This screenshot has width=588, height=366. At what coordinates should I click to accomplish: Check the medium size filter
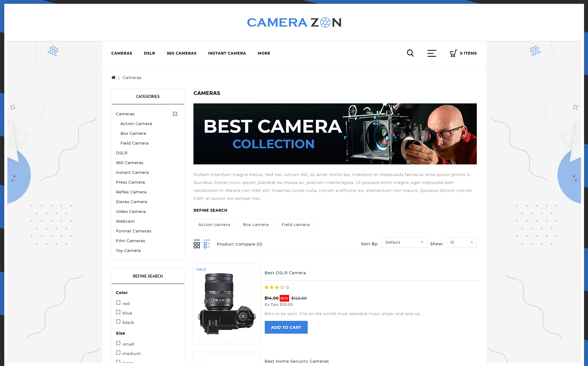(x=118, y=353)
